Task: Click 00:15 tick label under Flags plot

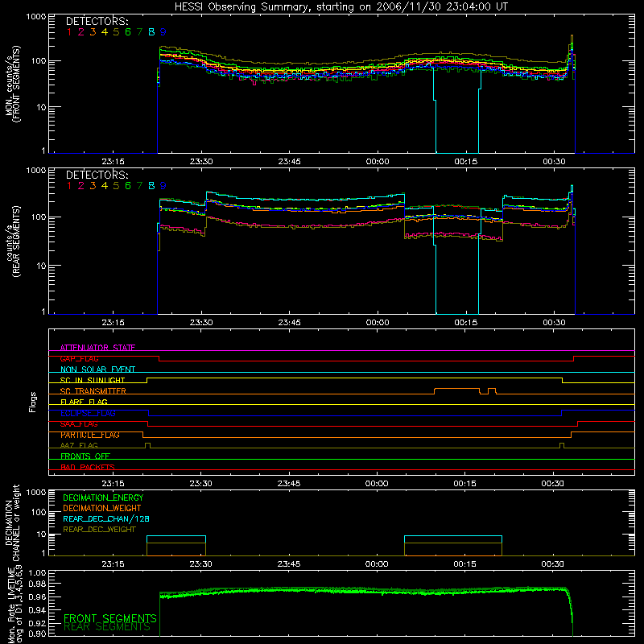Action: (x=465, y=484)
